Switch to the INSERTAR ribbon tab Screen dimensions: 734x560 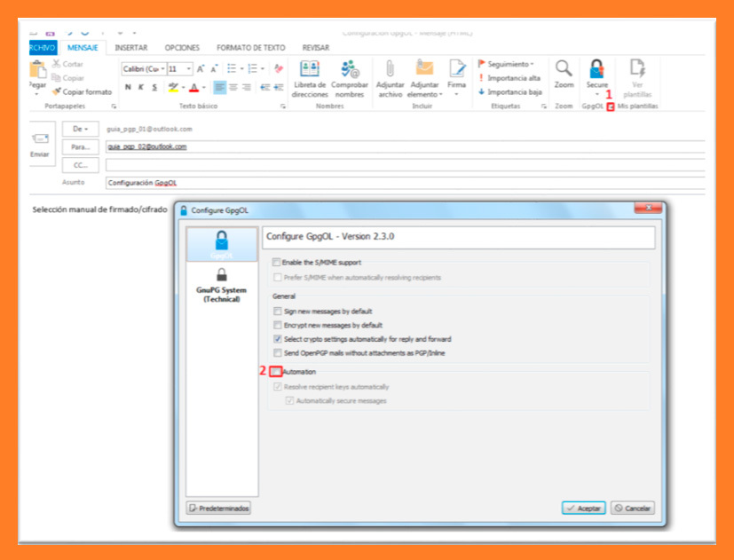coord(131,47)
